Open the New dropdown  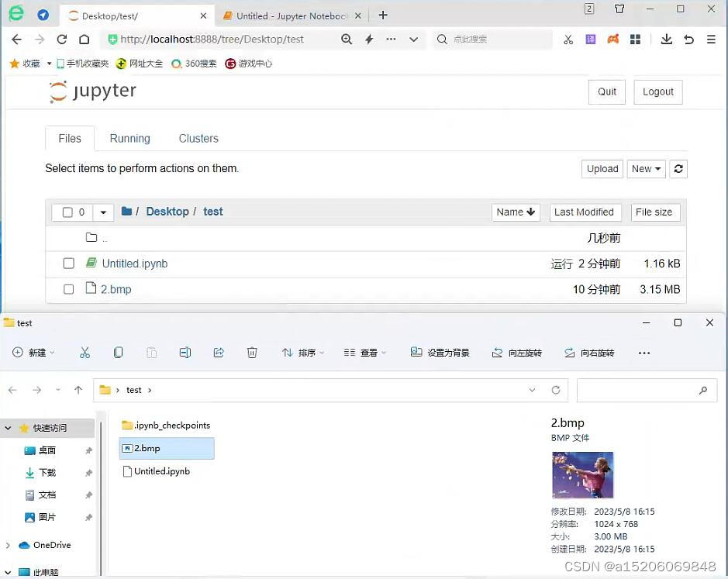tap(646, 169)
